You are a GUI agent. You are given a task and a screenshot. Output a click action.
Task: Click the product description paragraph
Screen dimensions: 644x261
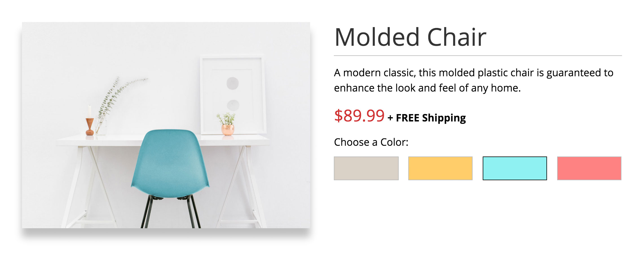pyautogui.click(x=473, y=81)
